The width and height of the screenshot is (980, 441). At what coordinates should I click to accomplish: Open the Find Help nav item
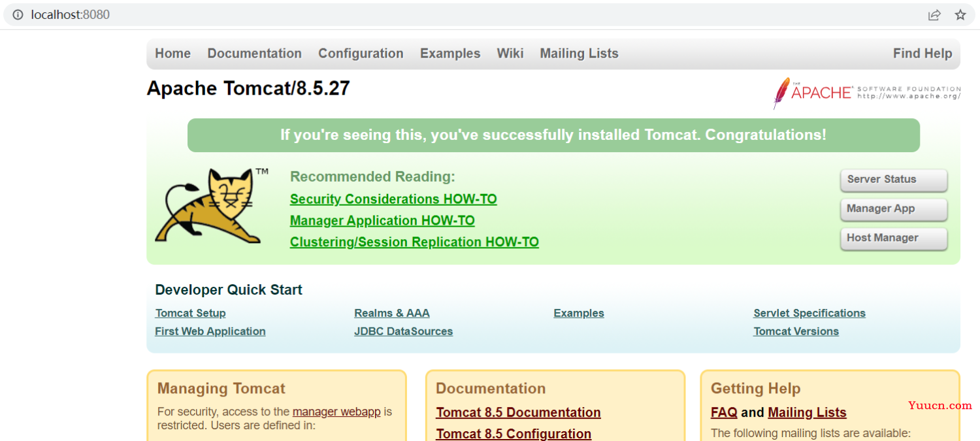[923, 54]
